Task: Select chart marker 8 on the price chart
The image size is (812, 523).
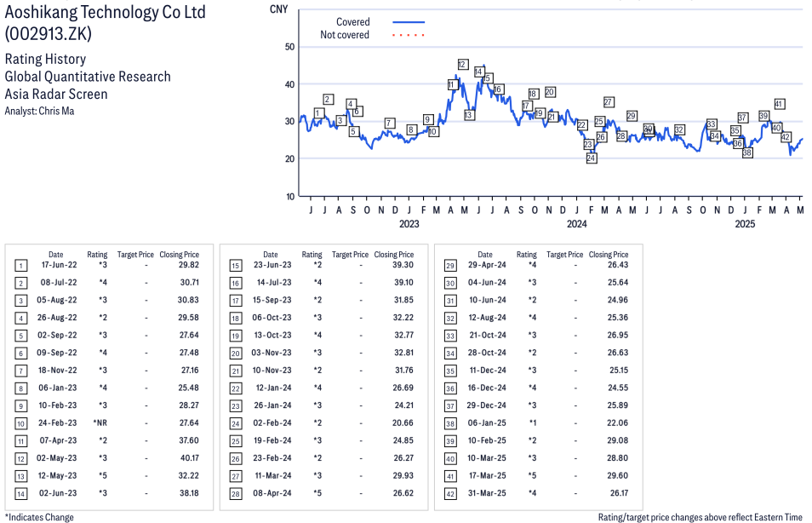Action: 411,129
